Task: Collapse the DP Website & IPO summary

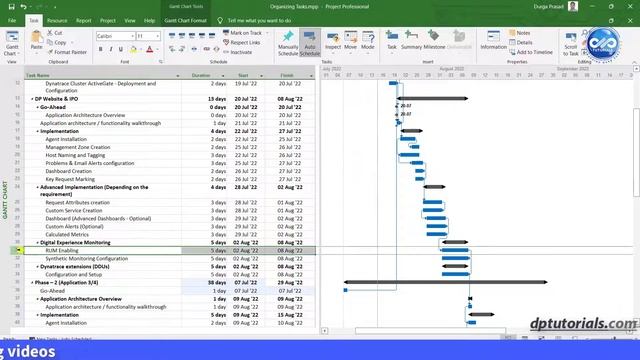Action: click(32, 99)
